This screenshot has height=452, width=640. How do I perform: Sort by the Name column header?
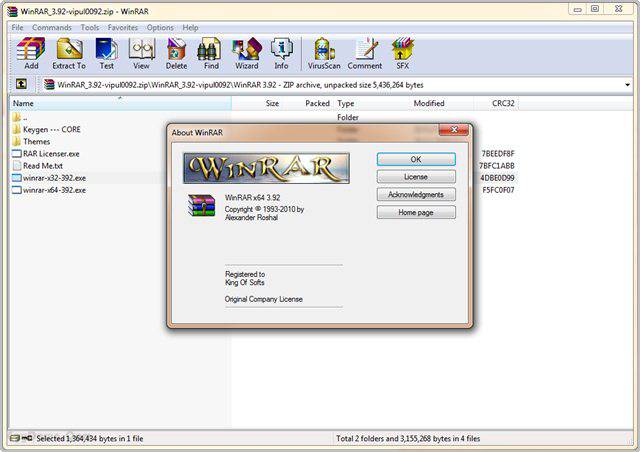pyautogui.click(x=120, y=103)
